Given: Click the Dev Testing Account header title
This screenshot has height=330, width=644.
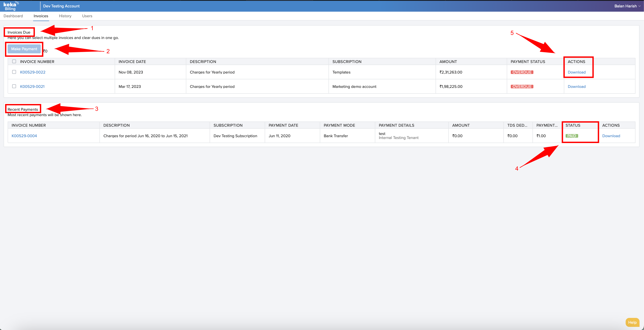Looking at the screenshot, I should pos(61,6).
